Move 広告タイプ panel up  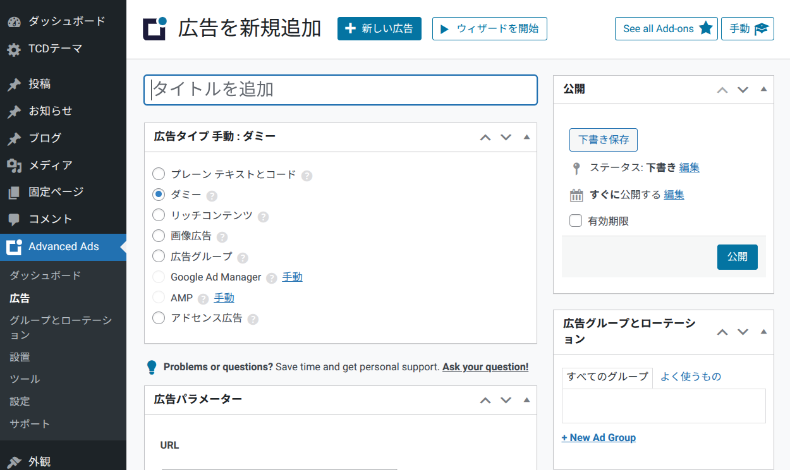[485, 137]
